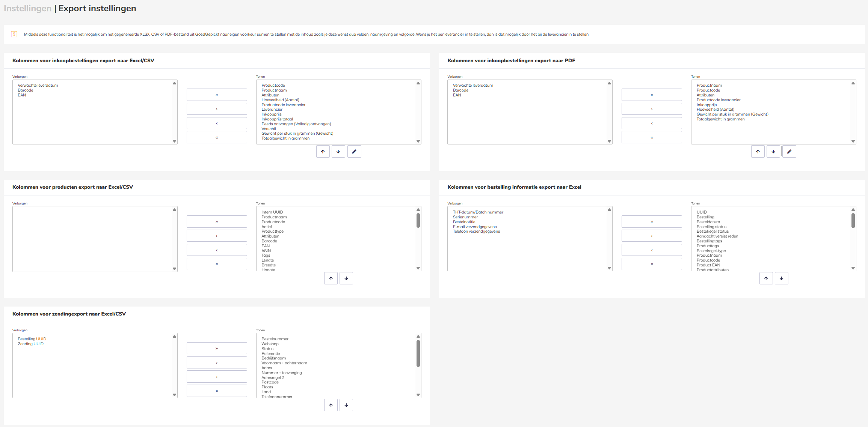Viewport: 868px width, 427px height.
Task: Select 'Verwachte leverdatum' in Excel/CSV Verborgen list
Action: pyautogui.click(x=38, y=85)
